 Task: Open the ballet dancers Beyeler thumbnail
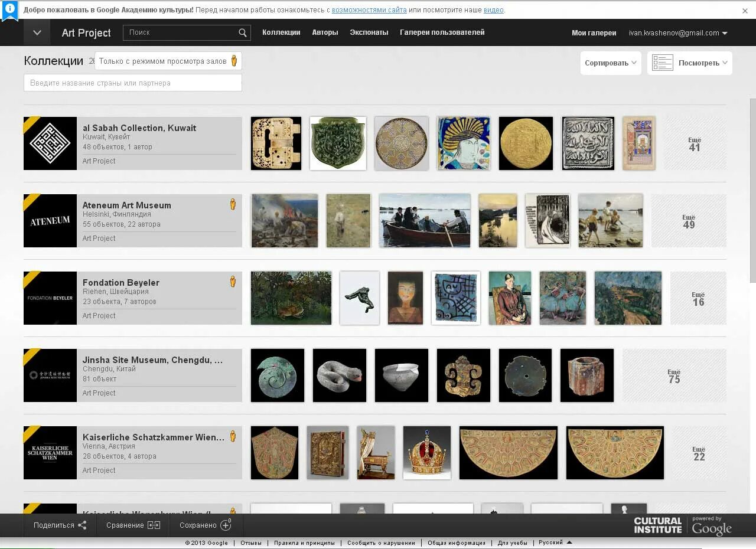563,298
